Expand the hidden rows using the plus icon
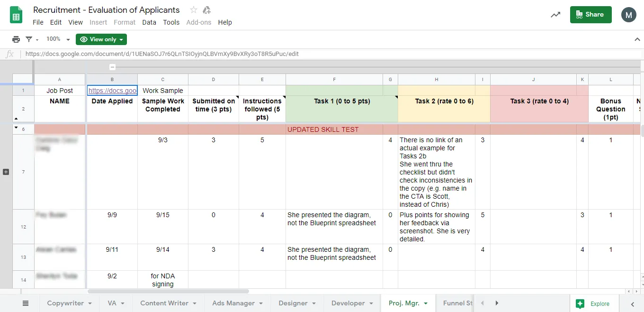The width and height of the screenshot is (644, 312). [x=6, y=171]
